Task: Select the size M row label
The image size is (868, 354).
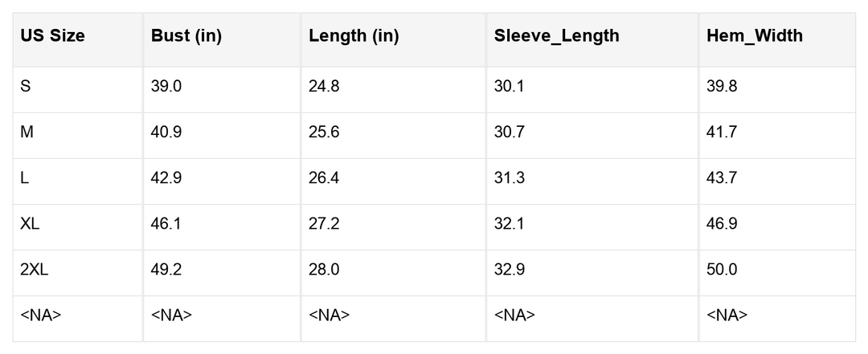Action: pos(27,132)
